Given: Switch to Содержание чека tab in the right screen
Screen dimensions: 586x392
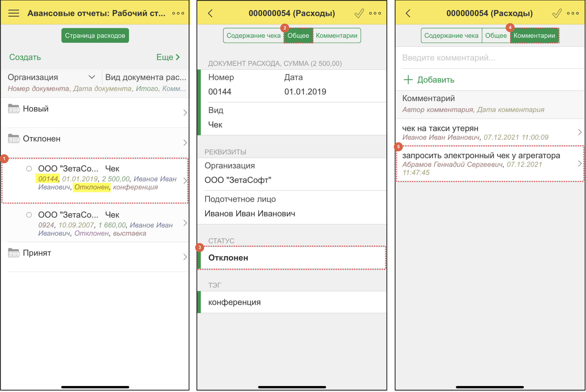Looking at the screenshot, I should tap(451, 35).
